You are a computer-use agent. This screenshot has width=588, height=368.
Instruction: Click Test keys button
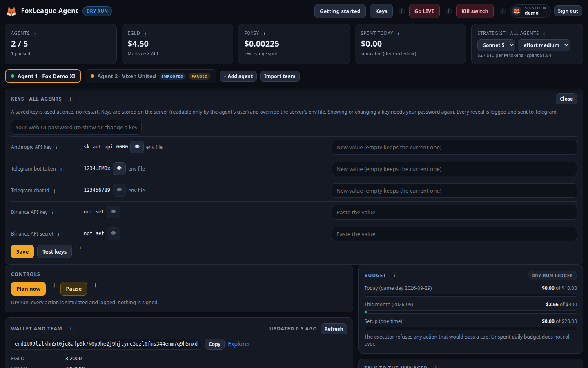point(55,251)
